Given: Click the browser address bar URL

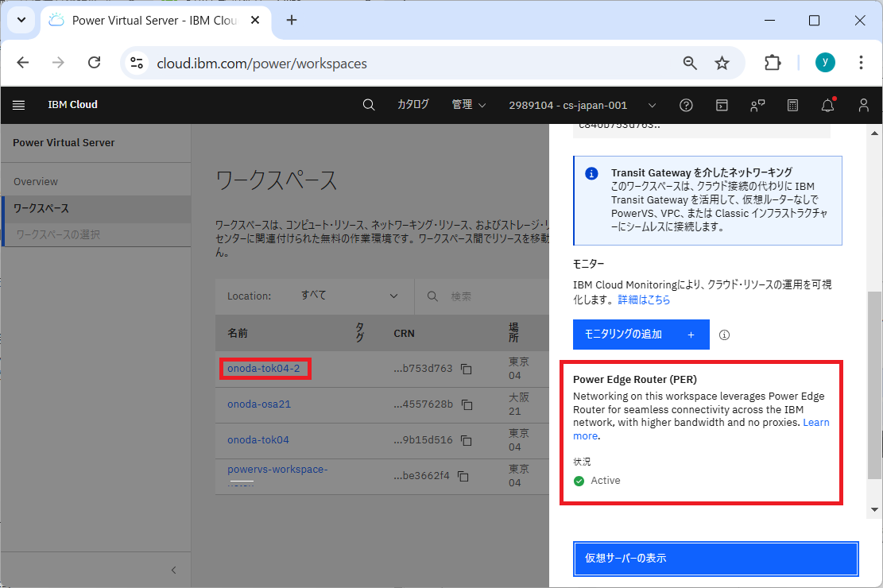Looking at the screenshot, I should point(261,64).
